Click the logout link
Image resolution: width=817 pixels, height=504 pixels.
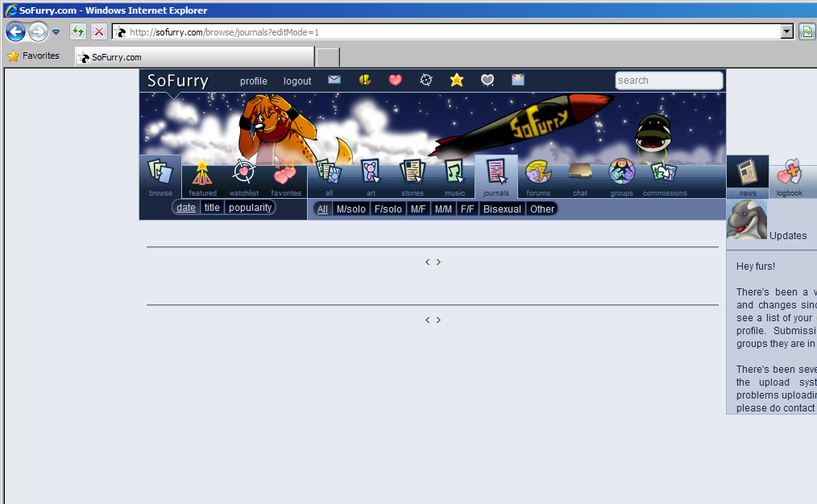(297, 81)
